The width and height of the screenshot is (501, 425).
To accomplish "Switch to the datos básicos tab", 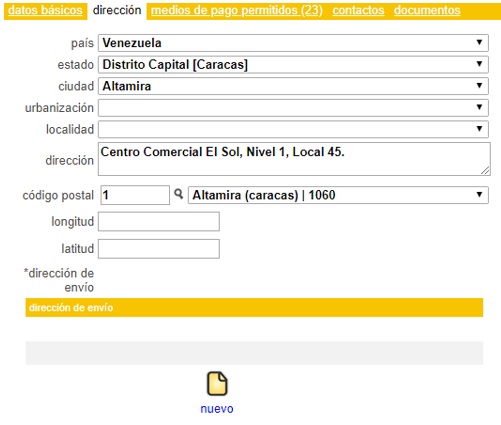I will [x=45, y=10].
